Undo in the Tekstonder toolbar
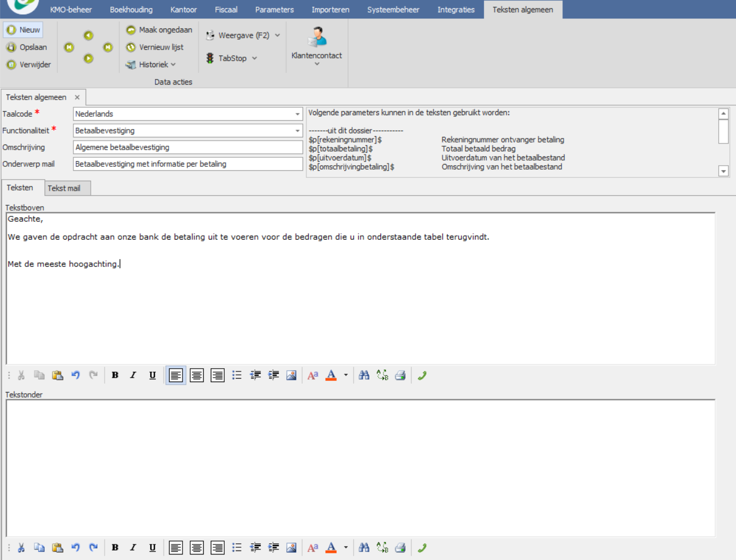 pyautogui.click(x=76, y=548)
